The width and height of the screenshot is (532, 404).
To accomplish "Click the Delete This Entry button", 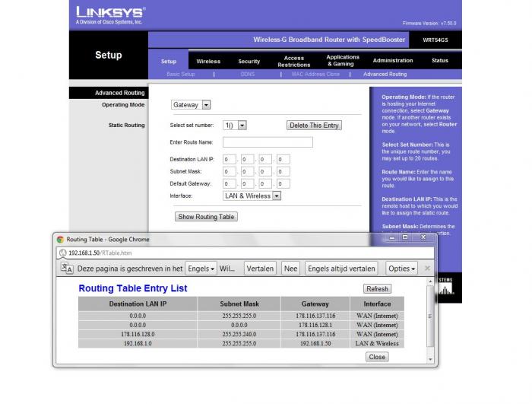I will point(314,126).
